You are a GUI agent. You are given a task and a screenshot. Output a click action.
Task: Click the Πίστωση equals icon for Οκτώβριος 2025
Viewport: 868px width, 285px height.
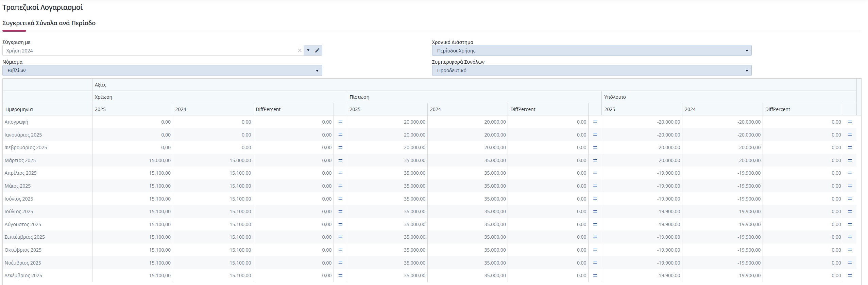click(x=595, y=250)
